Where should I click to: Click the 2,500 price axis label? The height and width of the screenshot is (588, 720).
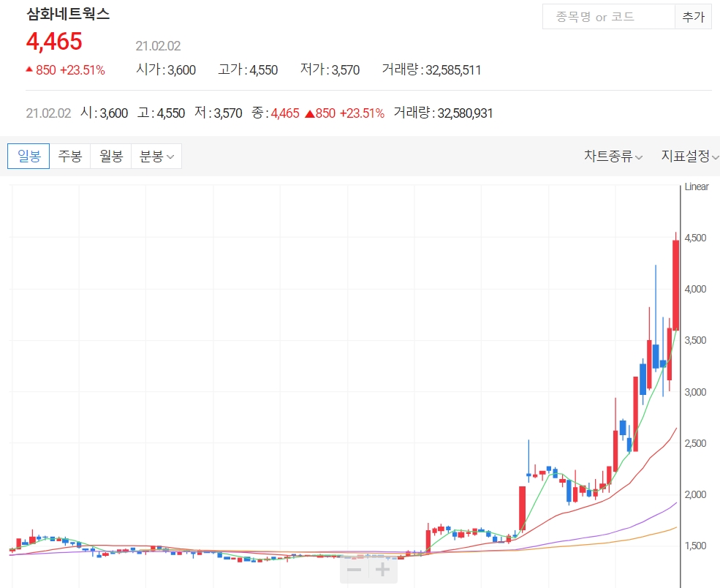click(695, 443)
